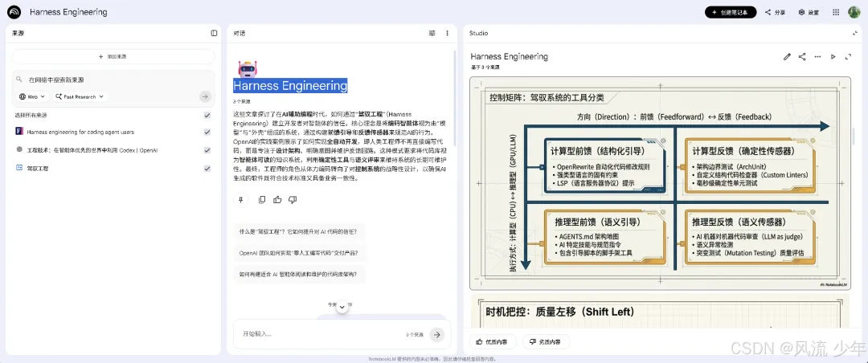Screen dimensions: 868x363
Task: Click the 对话 panel title
Action: 240,33
